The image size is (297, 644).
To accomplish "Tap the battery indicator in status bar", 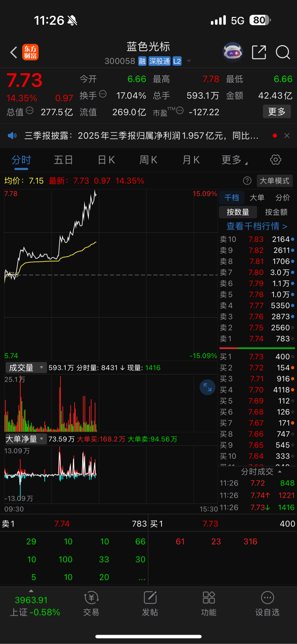I will tap(260, 20).
